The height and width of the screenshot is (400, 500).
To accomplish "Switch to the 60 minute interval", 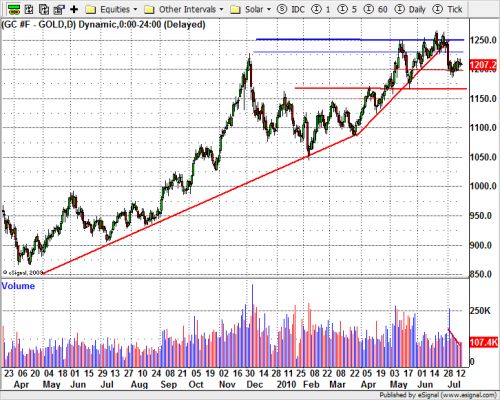I will (376, 9).
